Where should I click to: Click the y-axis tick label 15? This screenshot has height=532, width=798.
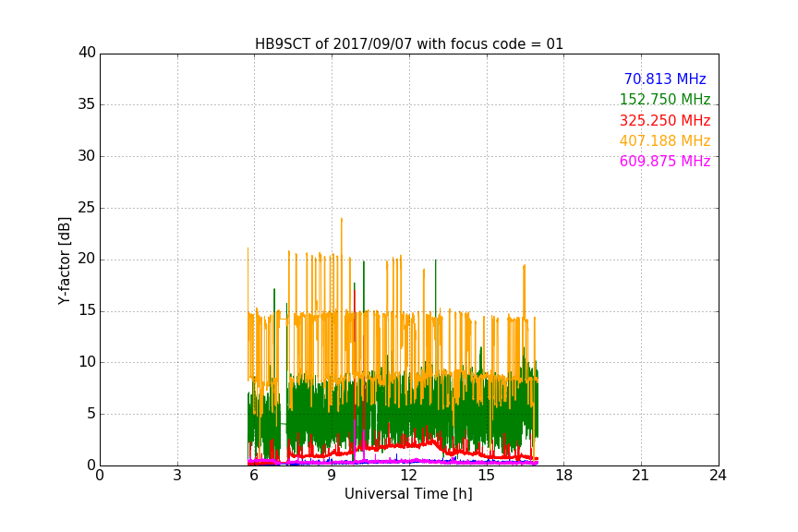[x=87, y=310]
